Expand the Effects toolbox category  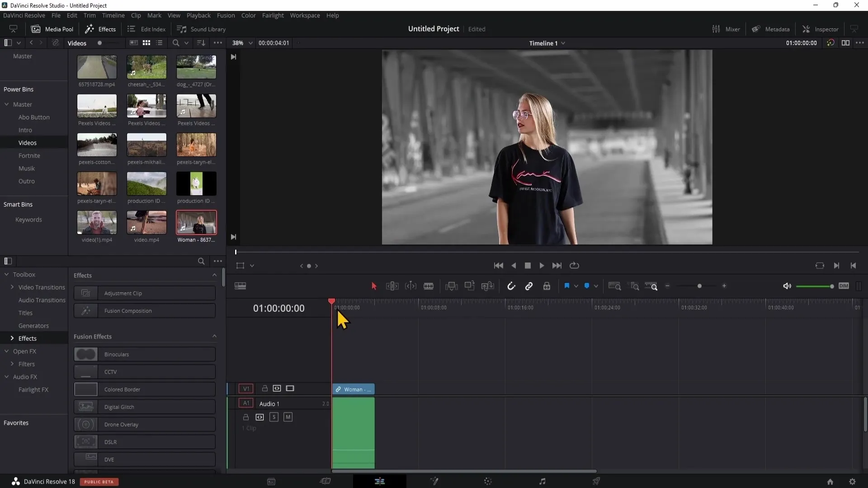click(12, 338)
